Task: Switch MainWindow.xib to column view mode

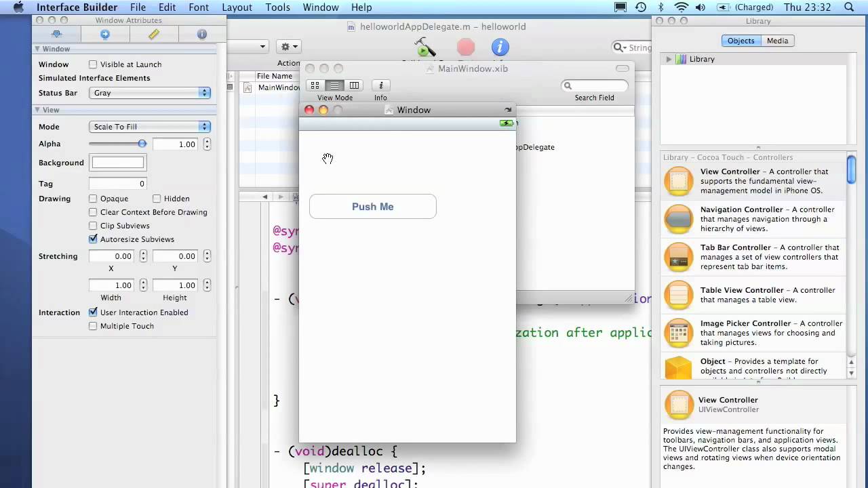Action: 354,85
